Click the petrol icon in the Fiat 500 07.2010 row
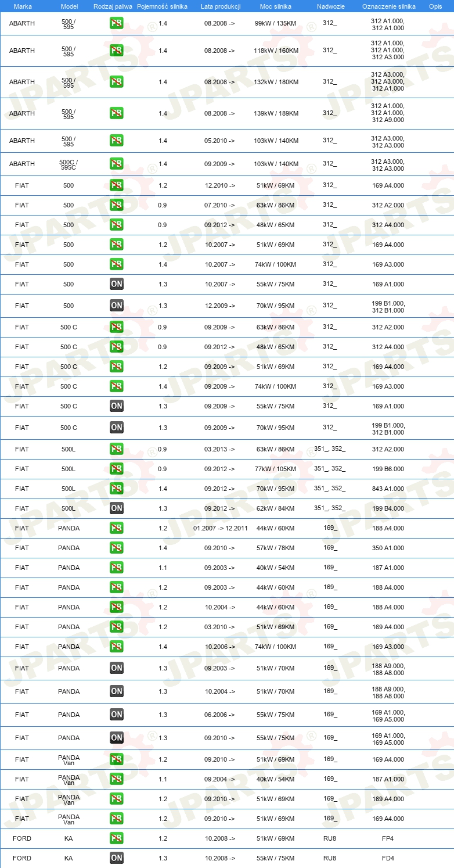 117,205
